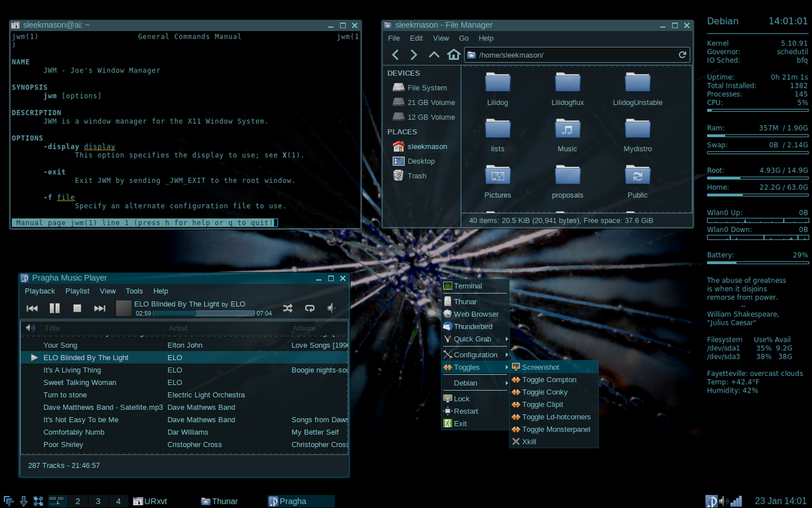Click the speaker column header in Pragha playlist
This screenshot has width=812, height=508.
click(x=30, y=328)
